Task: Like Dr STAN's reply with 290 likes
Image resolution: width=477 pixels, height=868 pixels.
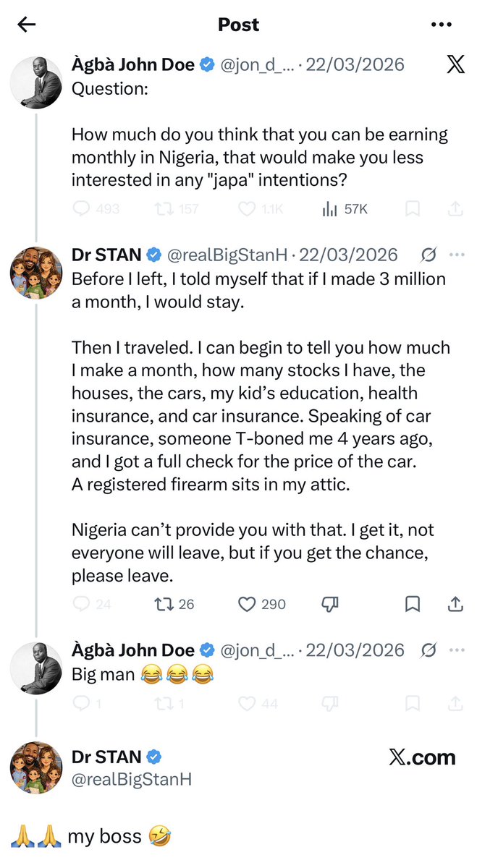Action: [x=248, y=603]
